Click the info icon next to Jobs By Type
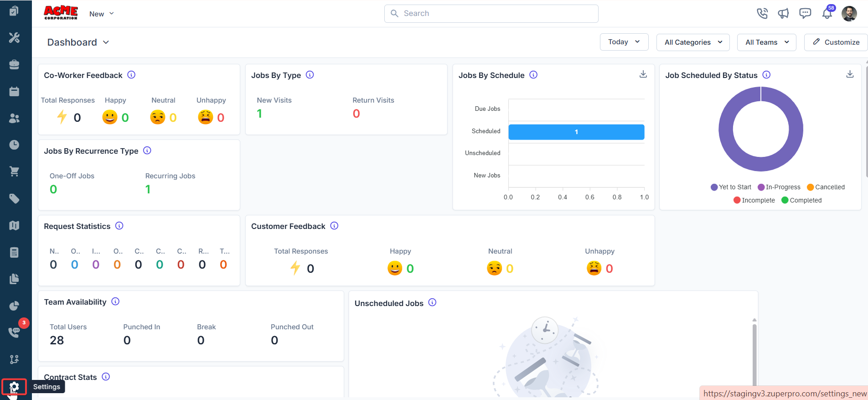Image resolution: width=868 pixels, height=400 pixels. pyautogui.click(x=310, y=75)
